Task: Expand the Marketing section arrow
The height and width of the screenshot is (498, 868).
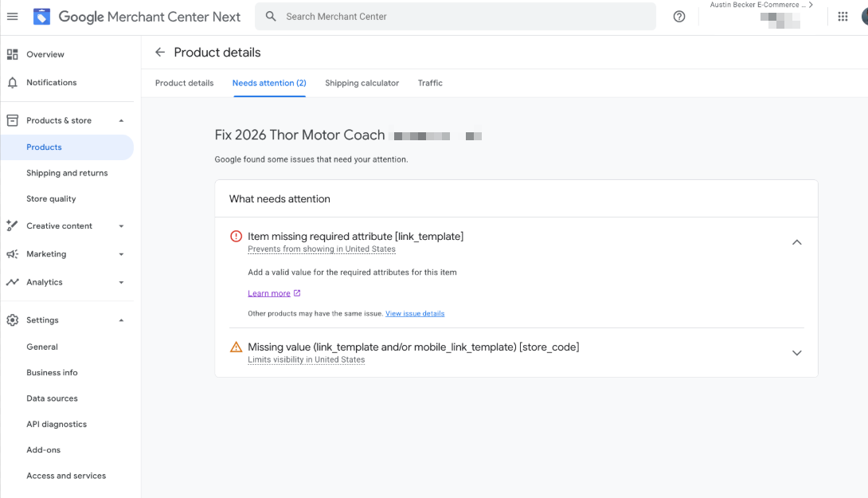Action: 121,254
